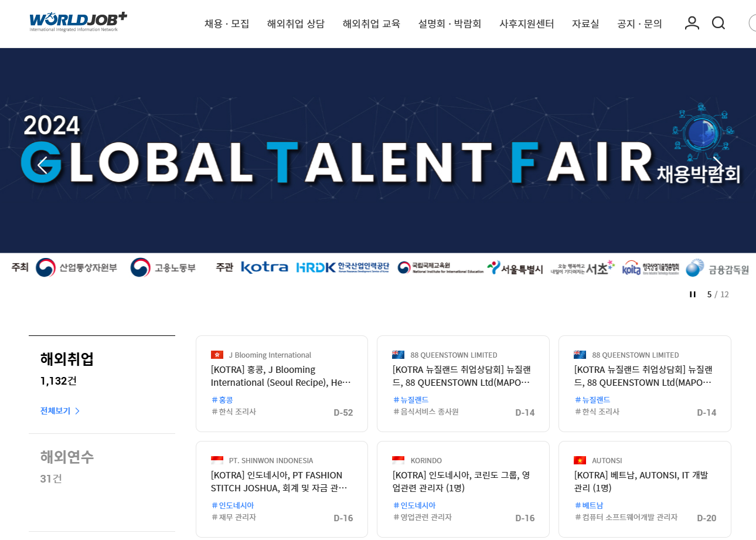Viewport: 756px width, 540px height.
Task: Open the 해외취업 상담 menu
Action: pyautogui.click(x=296, y=24)
